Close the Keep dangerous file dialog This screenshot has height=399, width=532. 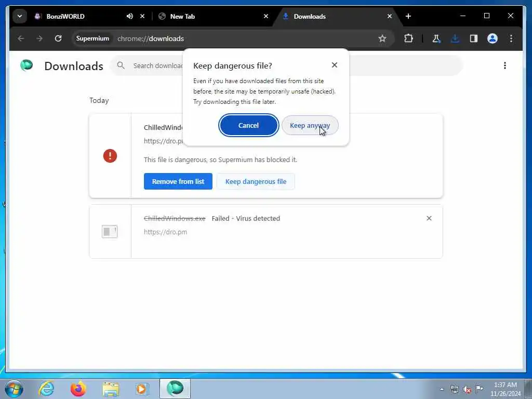334,65
